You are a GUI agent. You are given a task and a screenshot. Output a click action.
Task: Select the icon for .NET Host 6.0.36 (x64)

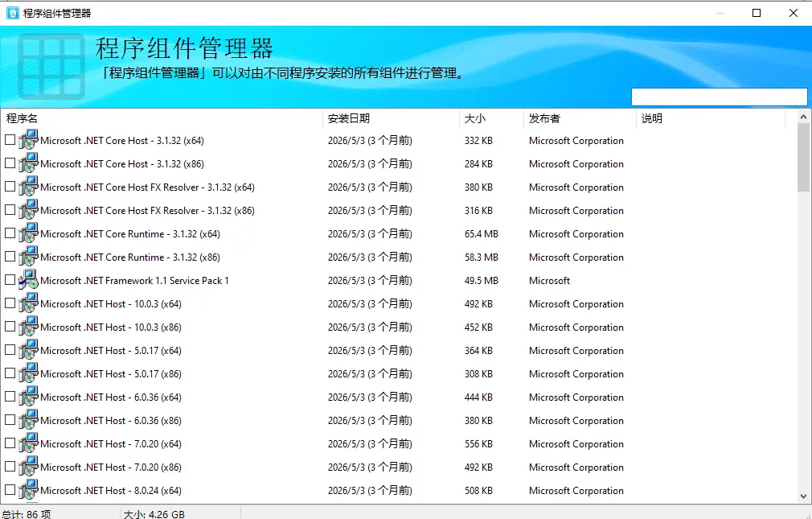tap(28, 397)
